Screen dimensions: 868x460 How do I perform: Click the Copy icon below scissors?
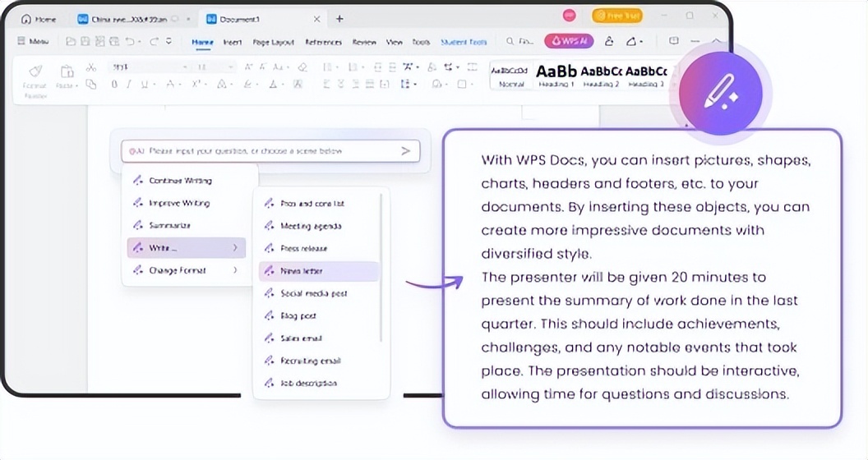(x=90, y=84)
